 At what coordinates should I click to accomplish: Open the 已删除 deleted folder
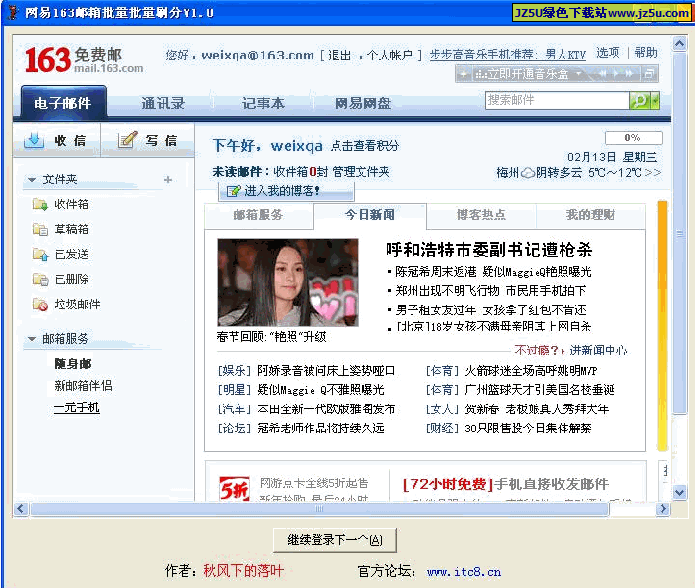click(71, 279)
